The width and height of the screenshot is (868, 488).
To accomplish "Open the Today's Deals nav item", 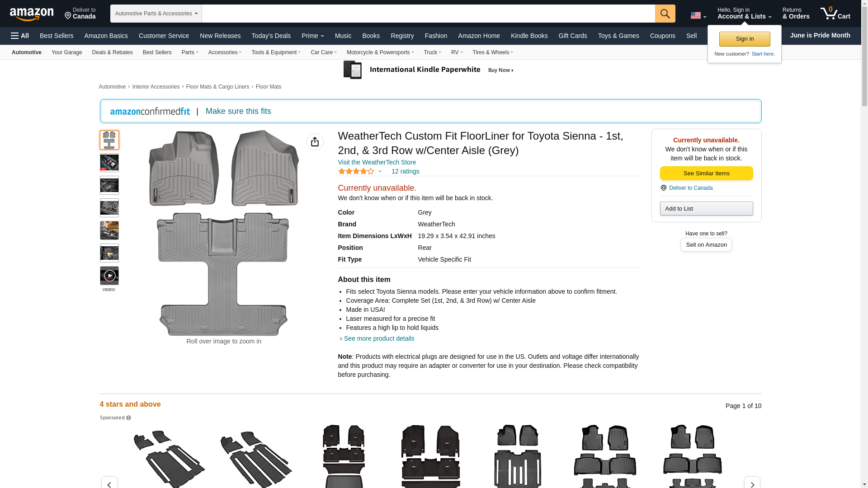I will 271,36.
